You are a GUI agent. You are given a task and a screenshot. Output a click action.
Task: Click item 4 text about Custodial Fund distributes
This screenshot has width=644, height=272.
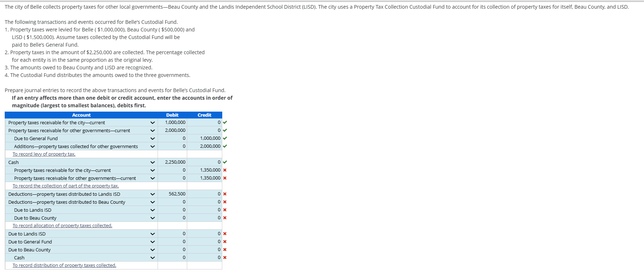(97, 75)
